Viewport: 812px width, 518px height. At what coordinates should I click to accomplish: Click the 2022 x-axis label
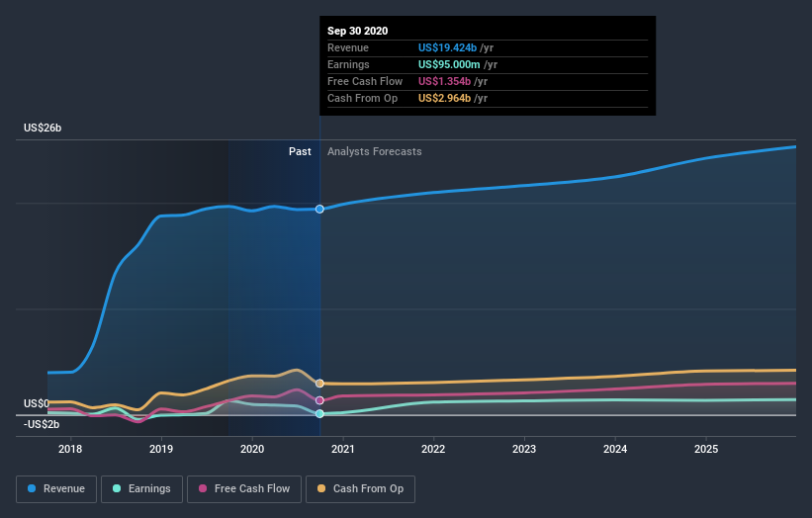pyautogui.click(x=433, y=449)
